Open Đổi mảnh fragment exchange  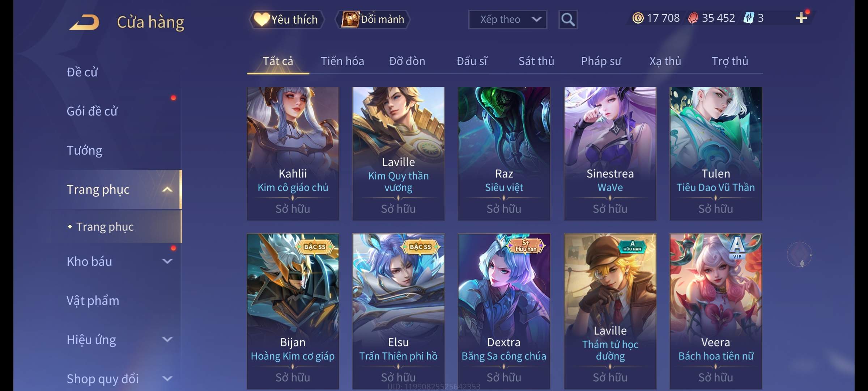click(x=373, y=20)
